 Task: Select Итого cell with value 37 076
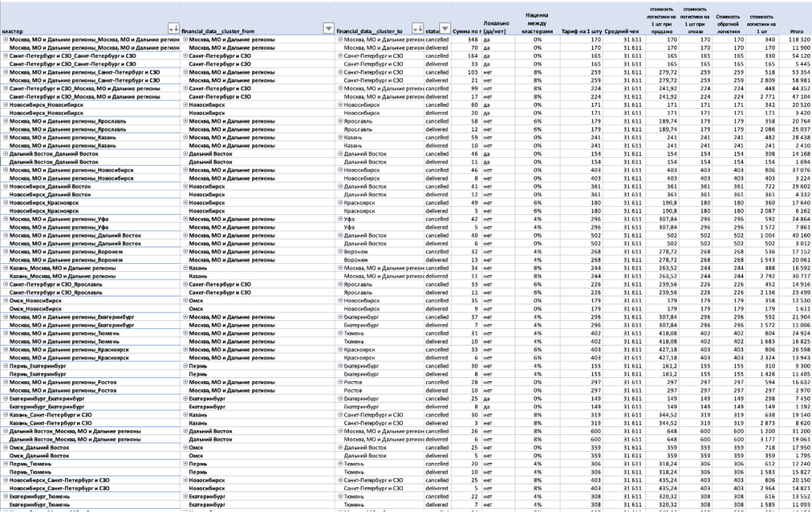[795, 170]
